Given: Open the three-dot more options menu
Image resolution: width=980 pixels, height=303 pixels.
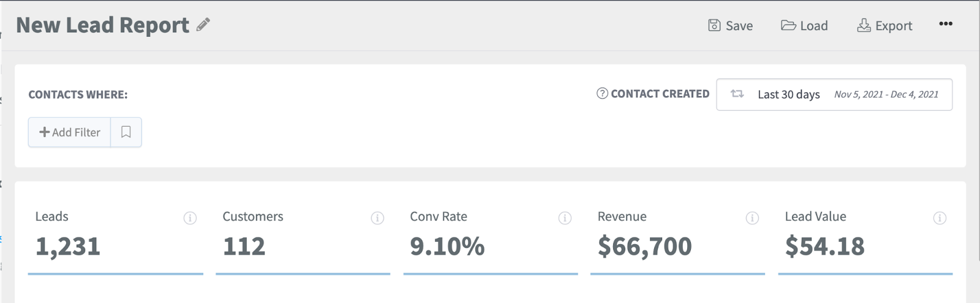Looking at the screenshot, I should (x=946, y=24).
